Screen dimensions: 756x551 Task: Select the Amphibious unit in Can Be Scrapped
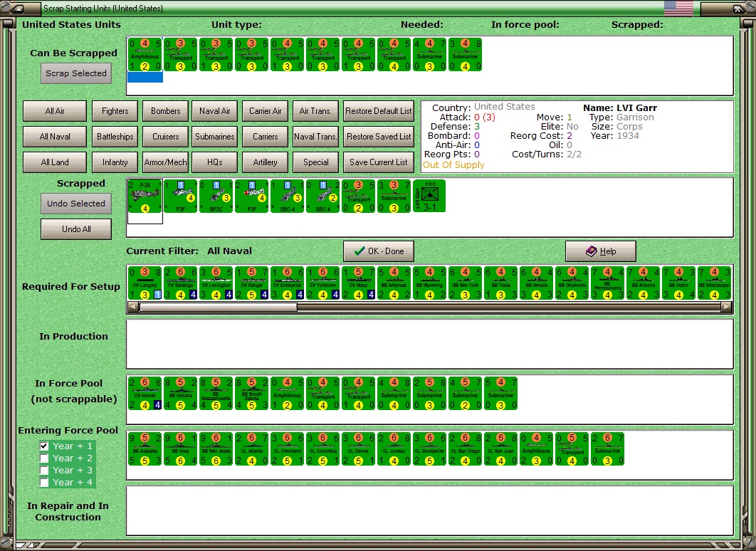point(145,55)
